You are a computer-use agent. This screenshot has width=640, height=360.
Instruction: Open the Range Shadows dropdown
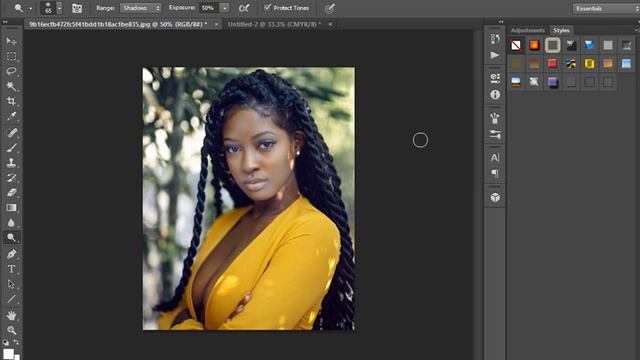click(140, 8)
